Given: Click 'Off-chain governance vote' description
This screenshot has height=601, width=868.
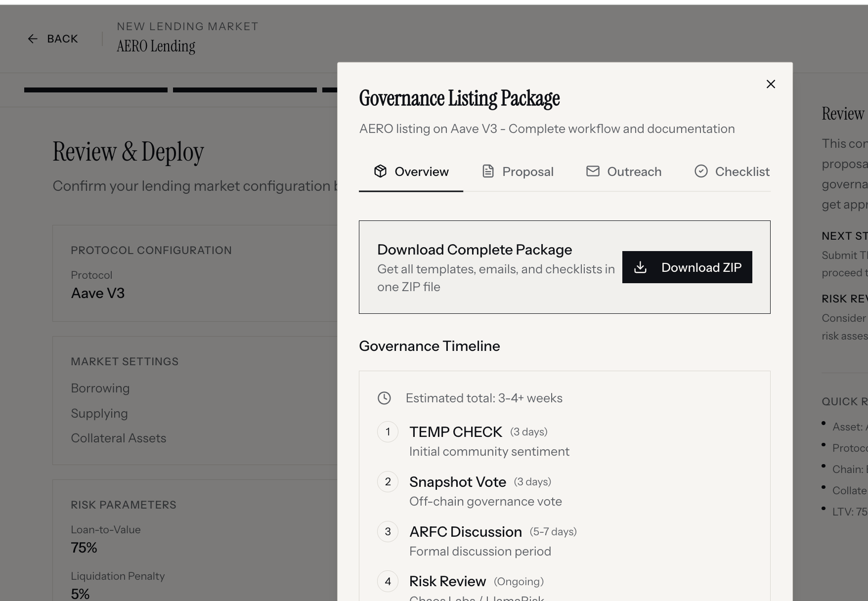Looking at the screenshot, I should point(485,502).
